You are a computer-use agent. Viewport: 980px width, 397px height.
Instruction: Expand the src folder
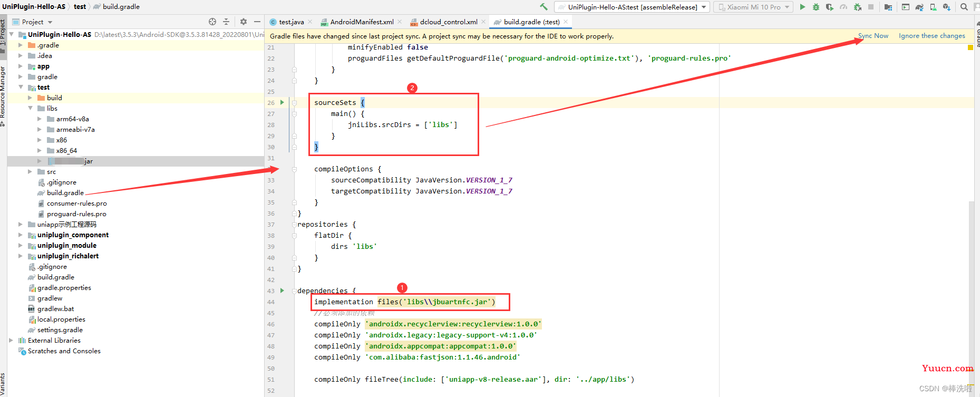[x=30, y=171]
